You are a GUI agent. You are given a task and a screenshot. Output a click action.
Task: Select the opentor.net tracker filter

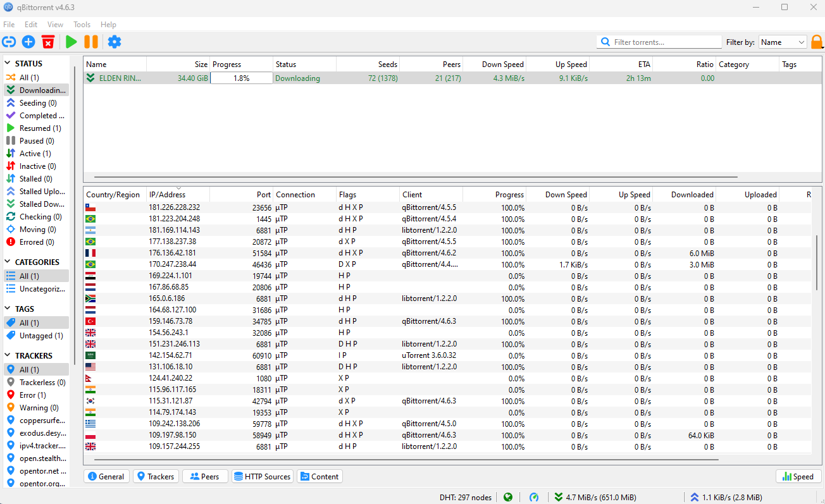pos(36,471)
